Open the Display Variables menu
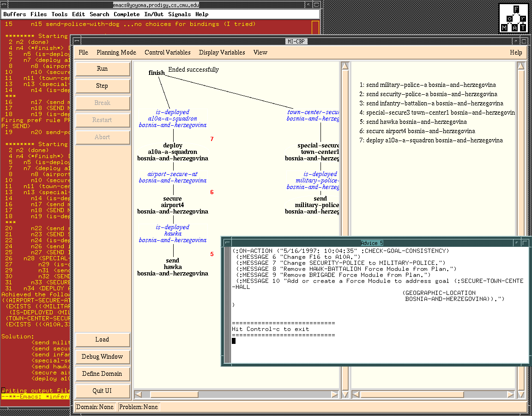Screen dimensions: 532x416 (222, 52)
